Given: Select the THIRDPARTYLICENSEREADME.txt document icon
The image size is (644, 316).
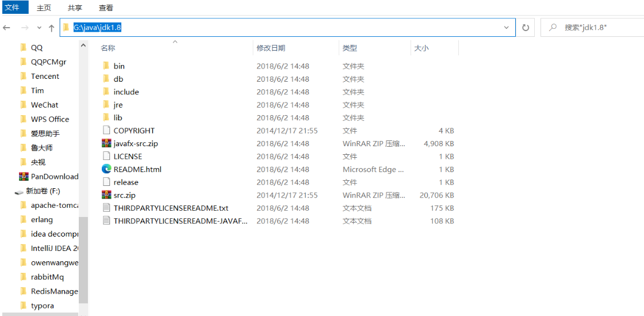Looking at the screenshot, I should click(106, 208).
